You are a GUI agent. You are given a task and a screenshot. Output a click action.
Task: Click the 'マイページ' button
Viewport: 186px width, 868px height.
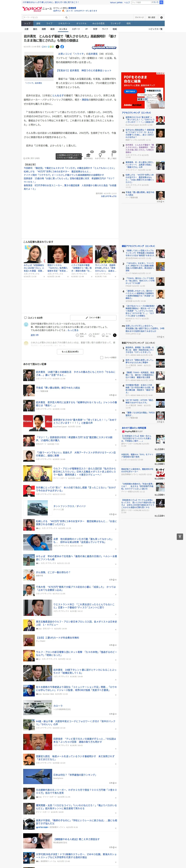139,17
